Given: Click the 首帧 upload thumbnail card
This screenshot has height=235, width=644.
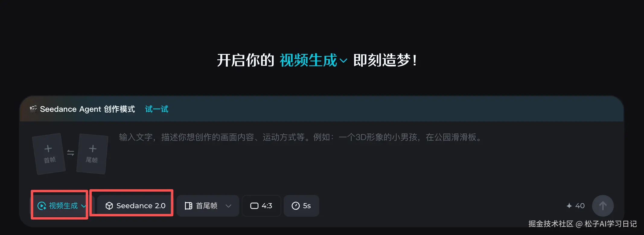Looking at the screenshot, I should click(x=49, y=154).
